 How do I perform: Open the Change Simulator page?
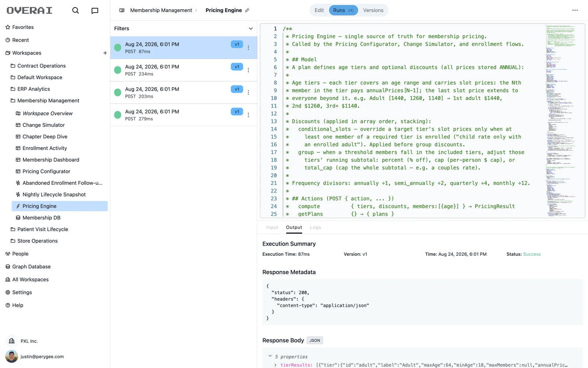point(43,125)
